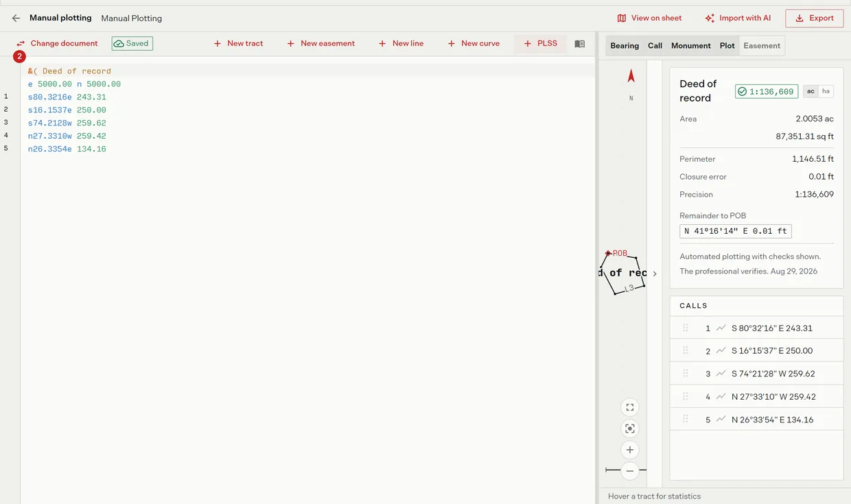
Task: Add a New tract
Action: click(238, 43)
